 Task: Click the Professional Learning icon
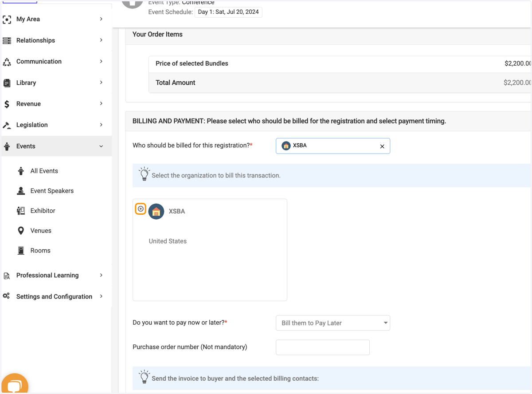[x=7, y=276]
